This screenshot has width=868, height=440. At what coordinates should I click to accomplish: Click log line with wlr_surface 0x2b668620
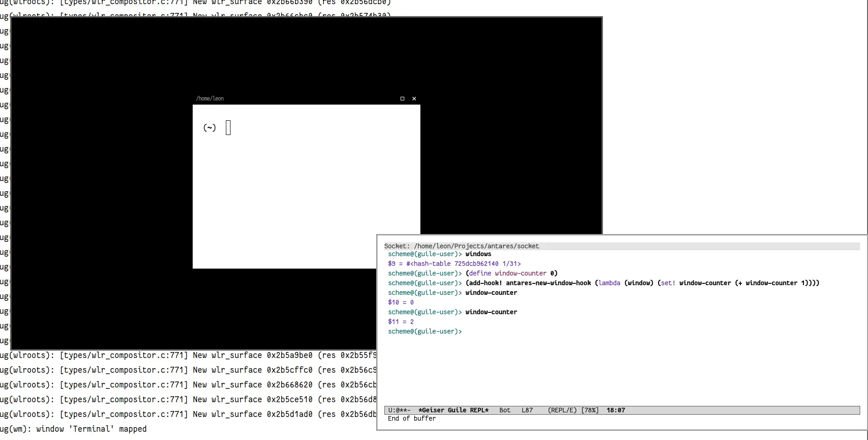pos(188,385)
